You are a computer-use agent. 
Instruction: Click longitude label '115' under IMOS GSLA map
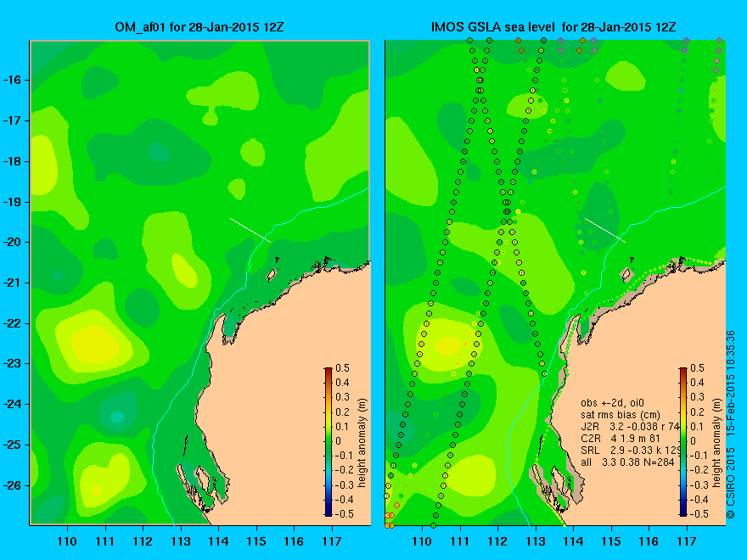click(611, 541)
